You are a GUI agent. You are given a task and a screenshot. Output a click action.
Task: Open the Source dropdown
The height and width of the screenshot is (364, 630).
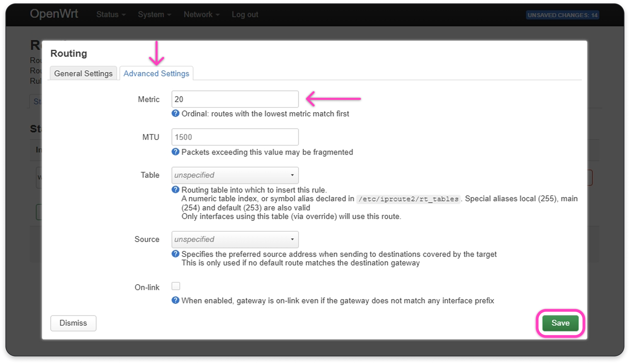coord(235,239)
